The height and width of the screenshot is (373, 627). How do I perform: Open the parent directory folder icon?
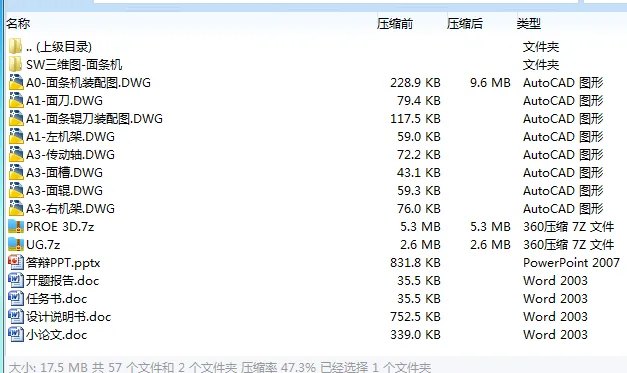tap(16, 46)
